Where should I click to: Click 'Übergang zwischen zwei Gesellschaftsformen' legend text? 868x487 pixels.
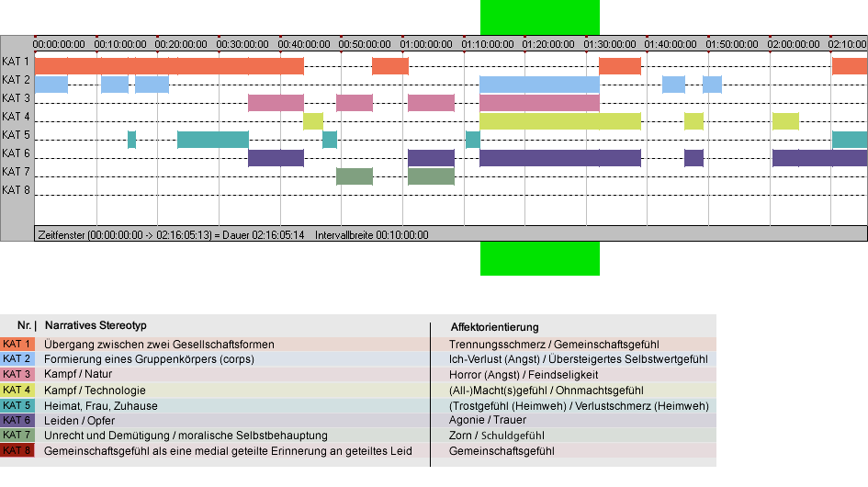[160, 344]
